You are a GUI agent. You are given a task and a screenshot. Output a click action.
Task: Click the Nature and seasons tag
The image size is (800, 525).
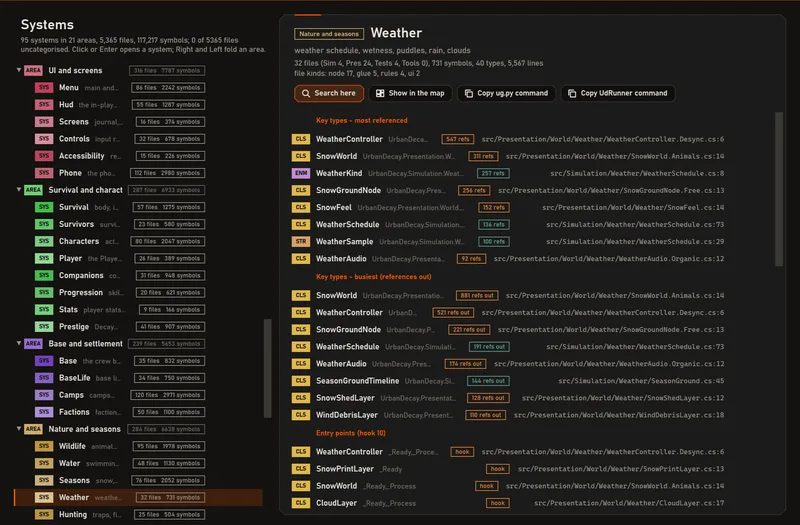(329, 34)
